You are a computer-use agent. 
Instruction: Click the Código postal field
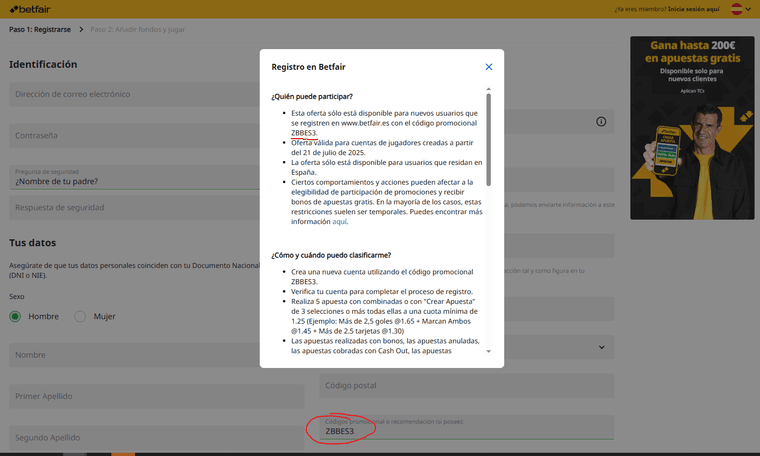[466, 386]
